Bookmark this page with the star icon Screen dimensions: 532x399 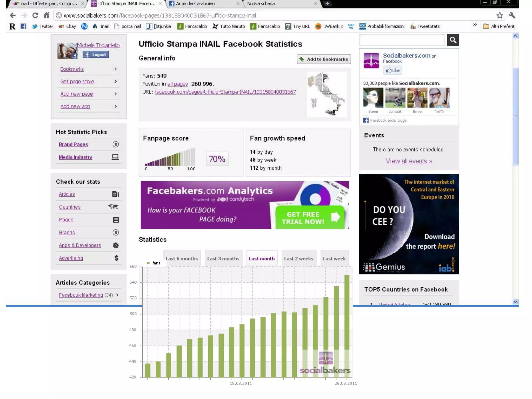[500, 15]
